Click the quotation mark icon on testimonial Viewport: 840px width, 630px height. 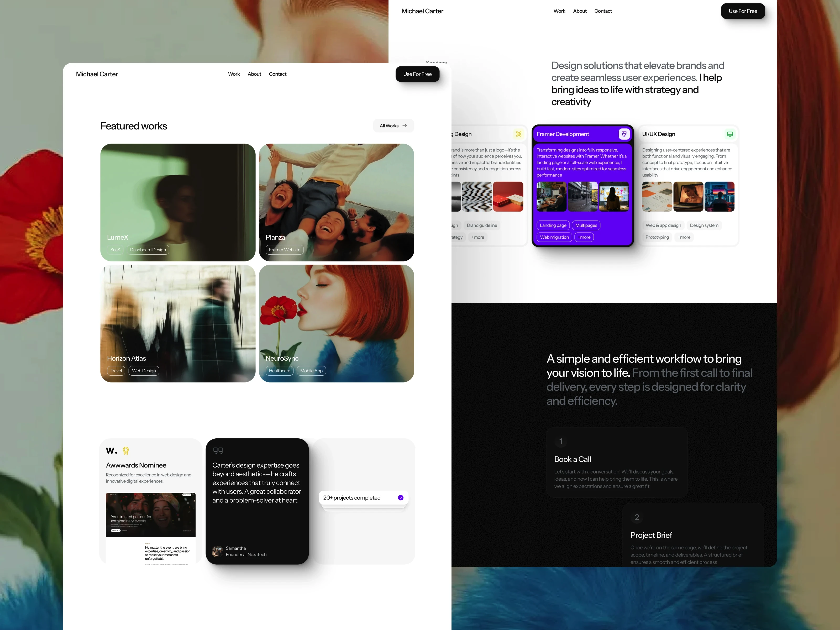pos(218,451)
